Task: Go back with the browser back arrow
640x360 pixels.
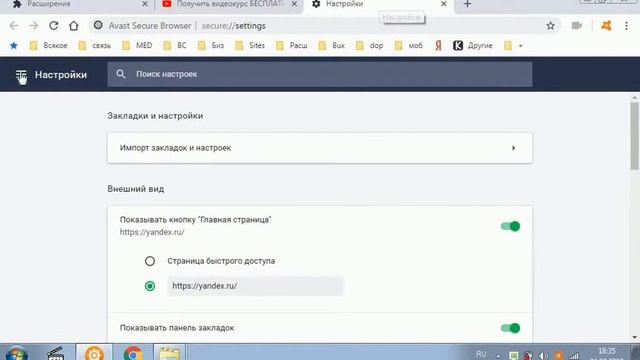Action: (x=13, y=26)
